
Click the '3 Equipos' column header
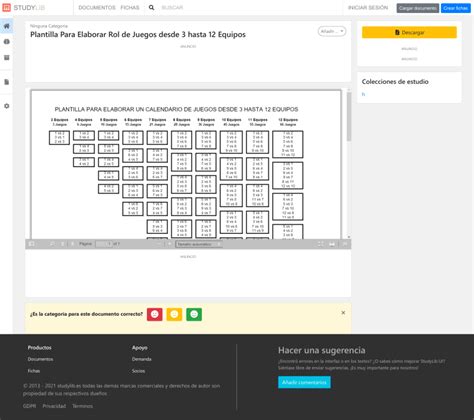tap(59, 120)
